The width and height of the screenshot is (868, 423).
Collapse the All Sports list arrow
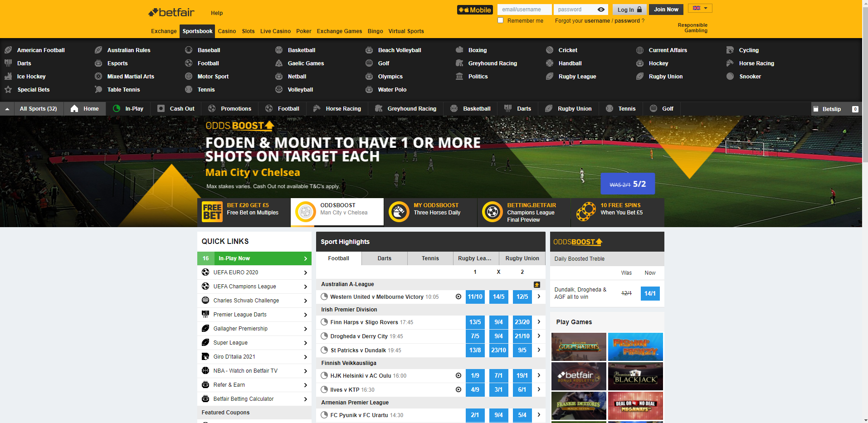tap(7, 109)
